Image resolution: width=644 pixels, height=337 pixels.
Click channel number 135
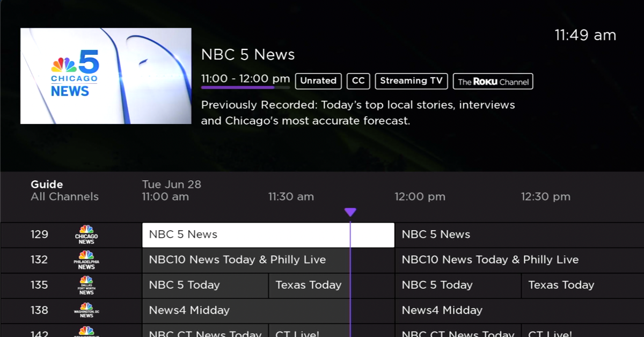pyautogui.click(x=39, y=285)
